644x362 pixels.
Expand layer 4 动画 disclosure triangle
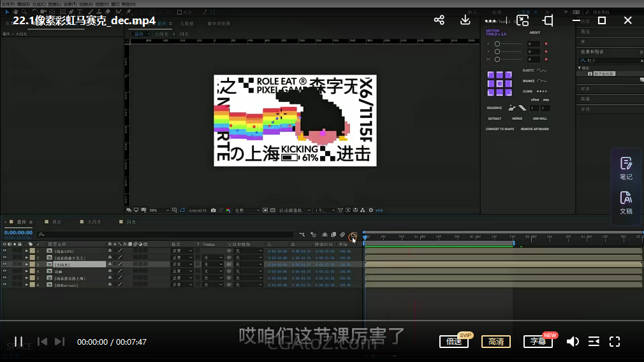(27, 271)
